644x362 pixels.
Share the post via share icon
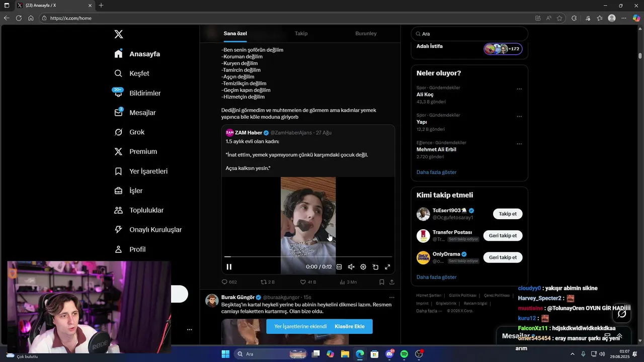click(392, 282)
